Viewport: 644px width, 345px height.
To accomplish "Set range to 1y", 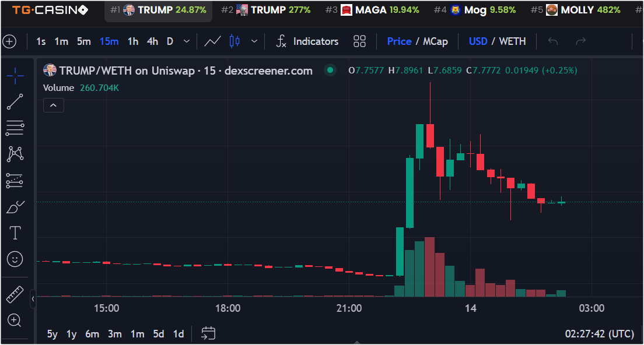I will pyautogui.click(x=72, y=334).
